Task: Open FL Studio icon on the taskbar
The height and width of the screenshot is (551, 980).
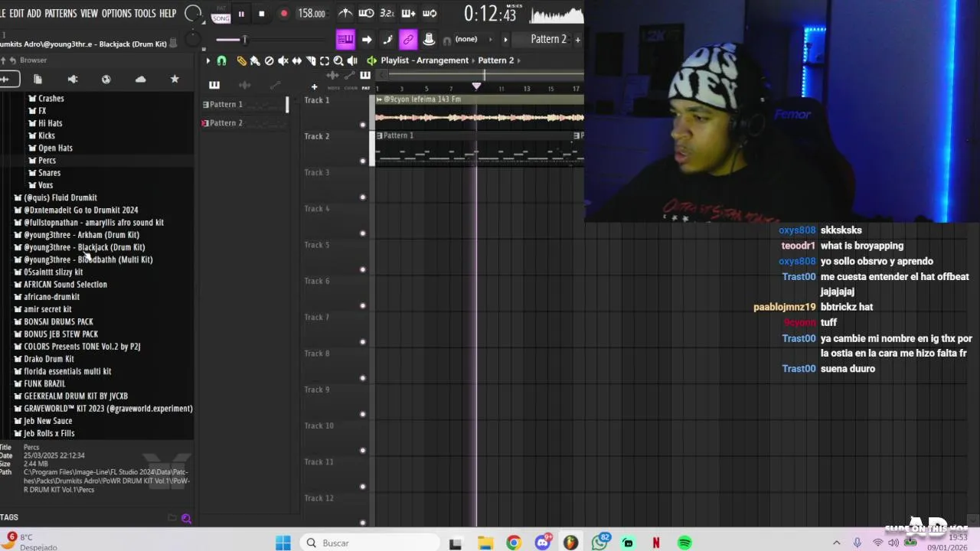Action: pyautogui.click(x=570, y=543)
